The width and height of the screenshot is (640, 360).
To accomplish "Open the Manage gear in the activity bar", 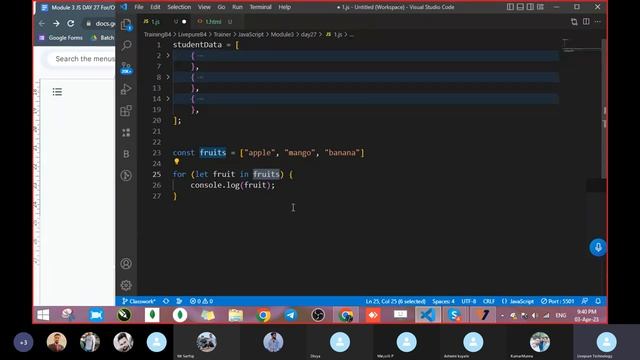I will click(126, 285).
